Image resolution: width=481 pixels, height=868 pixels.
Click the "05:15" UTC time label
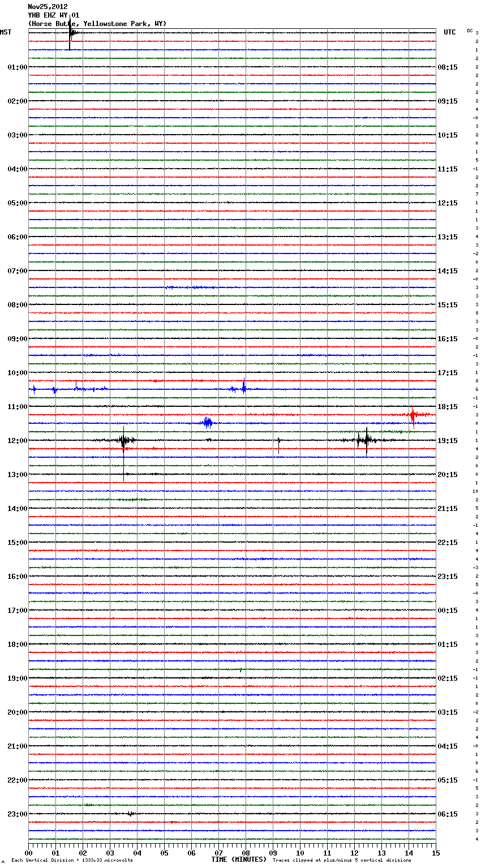[x=448, y=780]
